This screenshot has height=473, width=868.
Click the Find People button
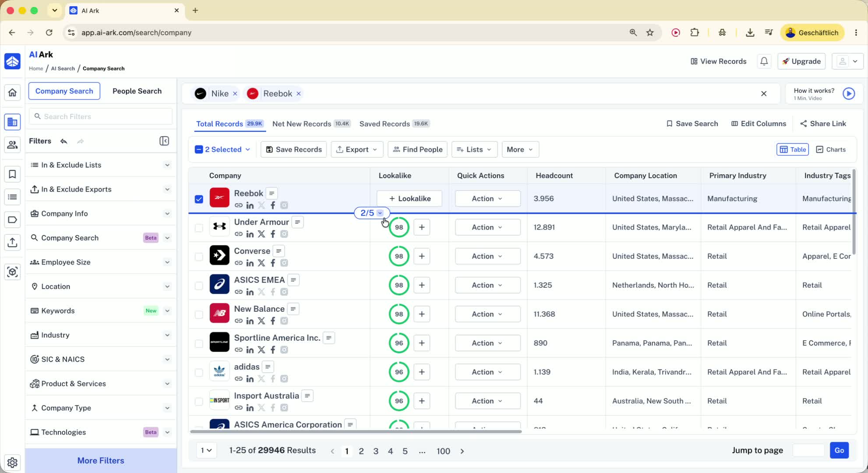coord(417,149)
